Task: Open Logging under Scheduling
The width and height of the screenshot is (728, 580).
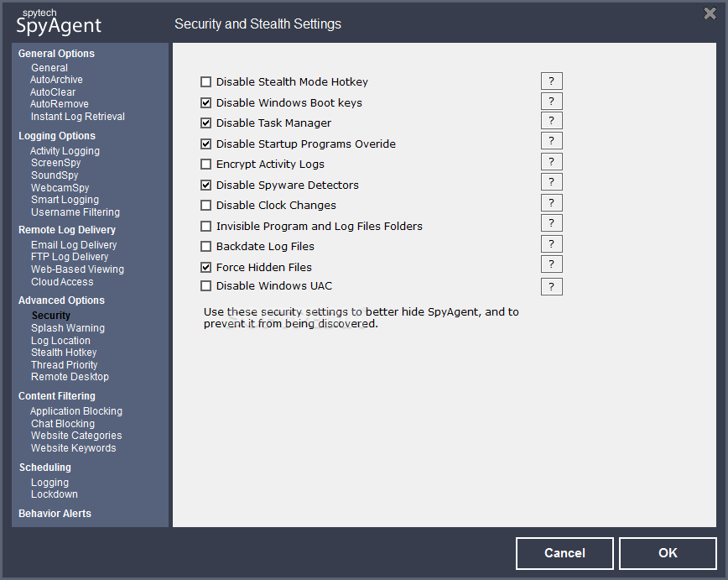Action: pos(49,483)
